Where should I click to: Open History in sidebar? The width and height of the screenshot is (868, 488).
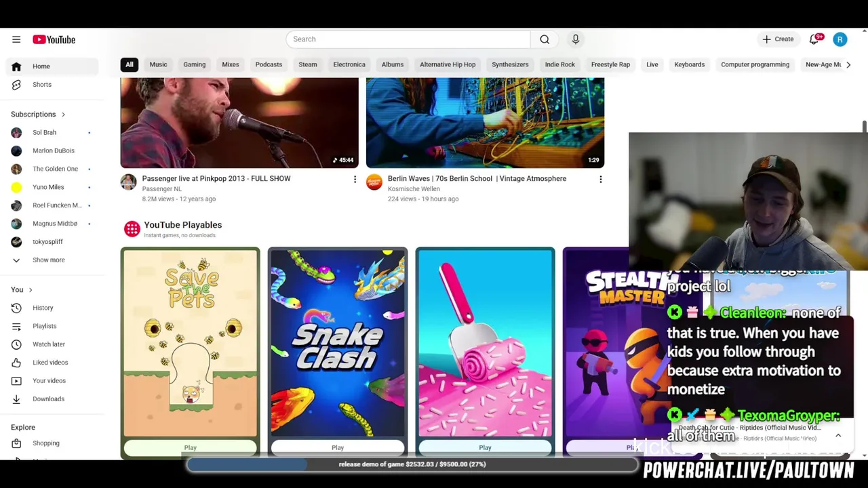[x=53, y=308]
